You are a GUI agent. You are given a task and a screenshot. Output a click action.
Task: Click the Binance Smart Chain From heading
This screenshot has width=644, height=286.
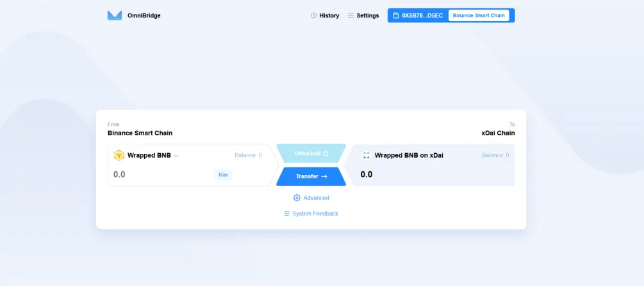pyautogui.click(x=140, y=133)
